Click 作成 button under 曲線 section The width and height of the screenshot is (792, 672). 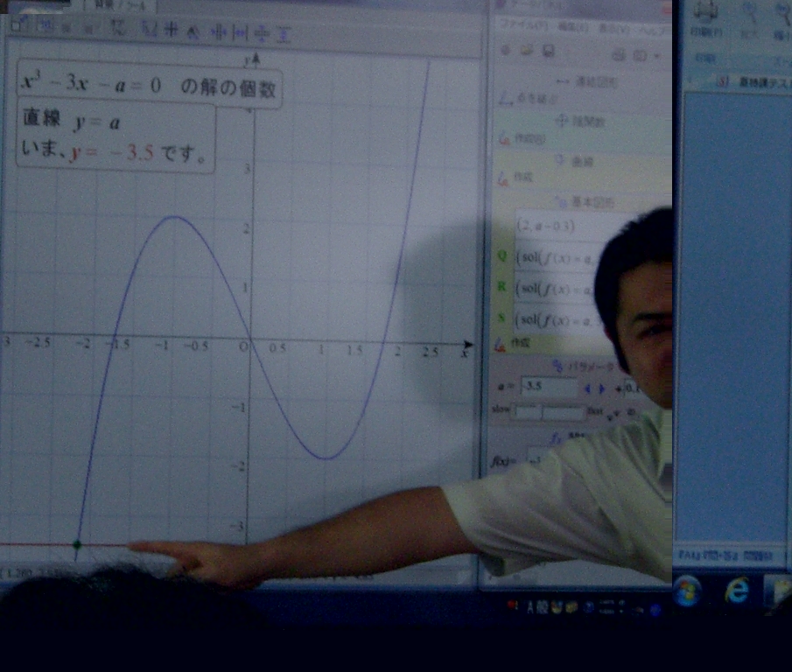tap(515, 178)
